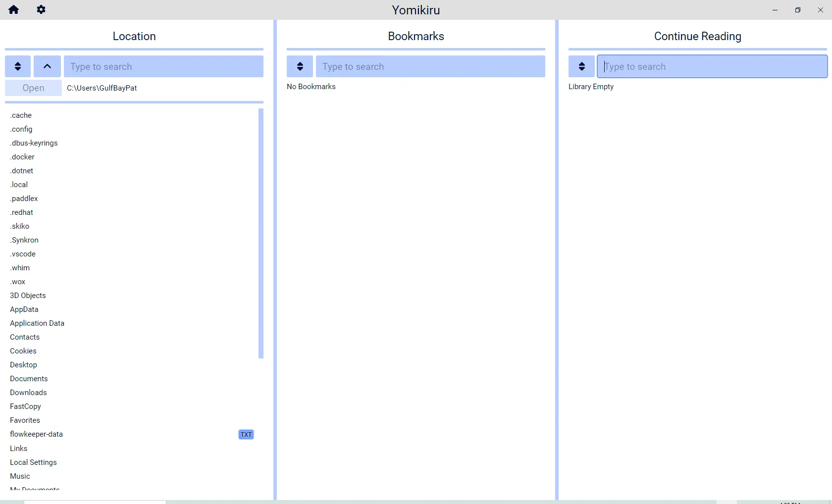Click the Location list vertical scrollbar

[x=260, y=233]
